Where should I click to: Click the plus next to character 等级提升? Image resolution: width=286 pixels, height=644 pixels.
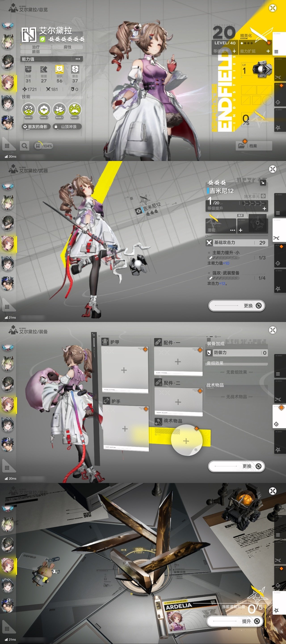point(234,51)
